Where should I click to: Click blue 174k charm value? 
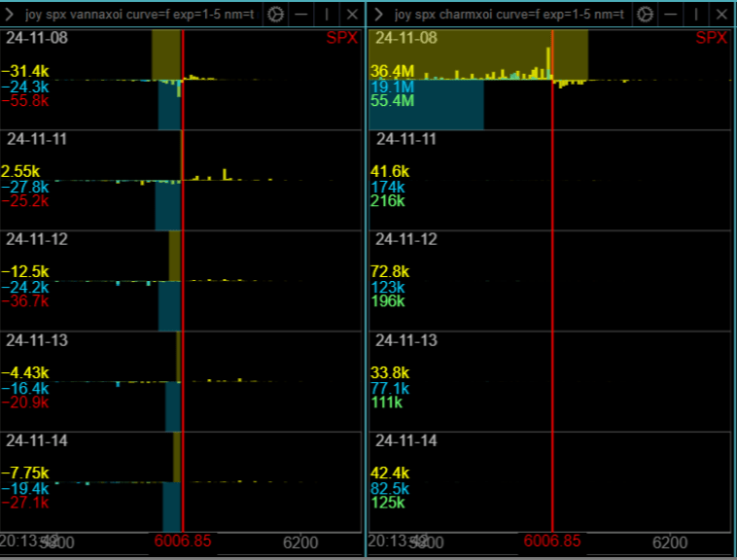click(388, 188)
